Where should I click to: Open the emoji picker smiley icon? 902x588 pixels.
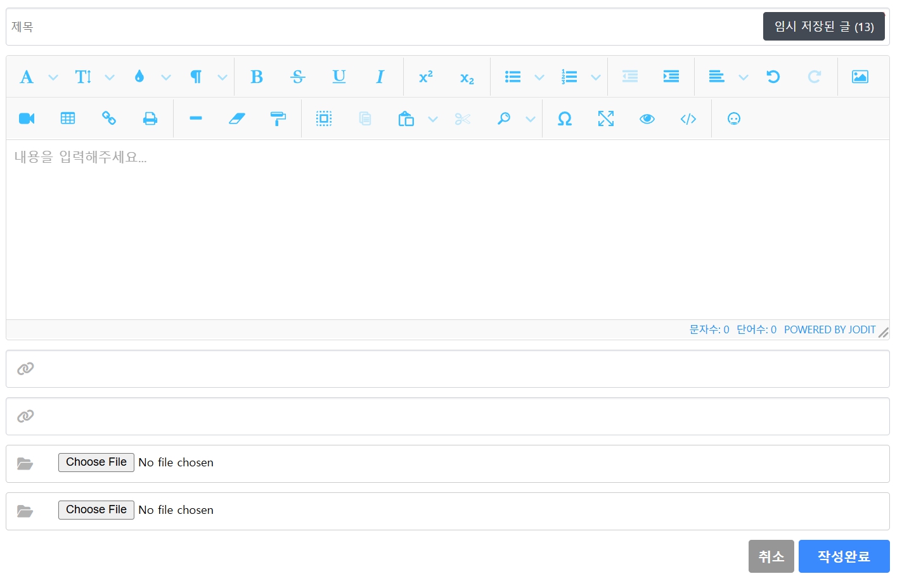[x=733, y=118]
